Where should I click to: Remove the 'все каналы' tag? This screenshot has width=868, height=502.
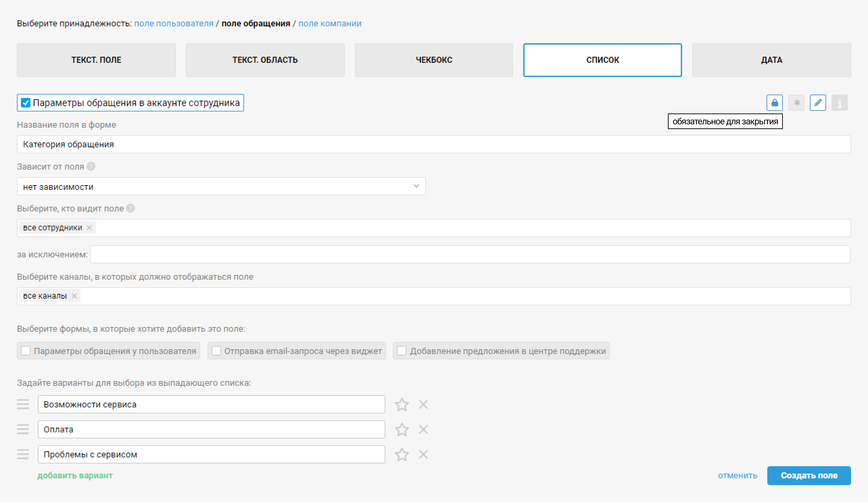(x=74, y=296)
